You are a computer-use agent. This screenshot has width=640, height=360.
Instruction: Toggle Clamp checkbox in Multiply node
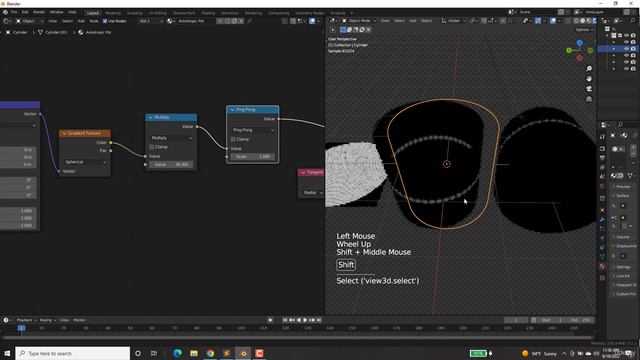point(152,147)
